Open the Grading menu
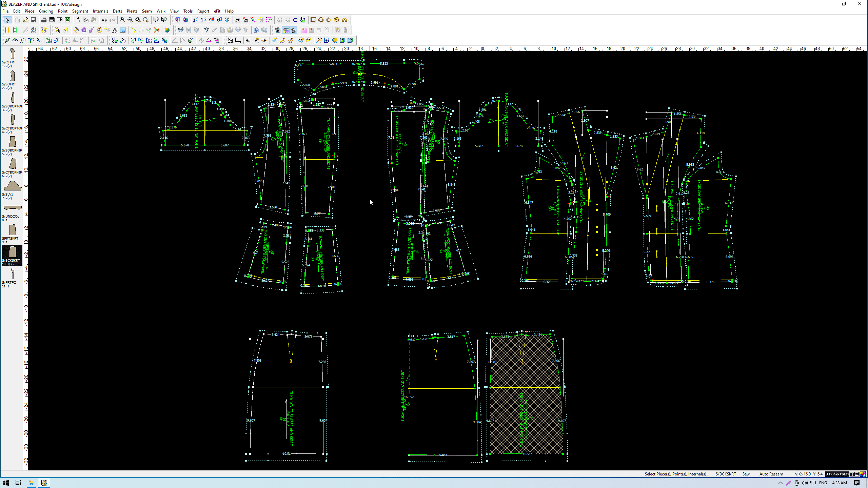Image resolution: width=868 pixels, height=488 pixels. pyautogui.click(x=46, y=11)
